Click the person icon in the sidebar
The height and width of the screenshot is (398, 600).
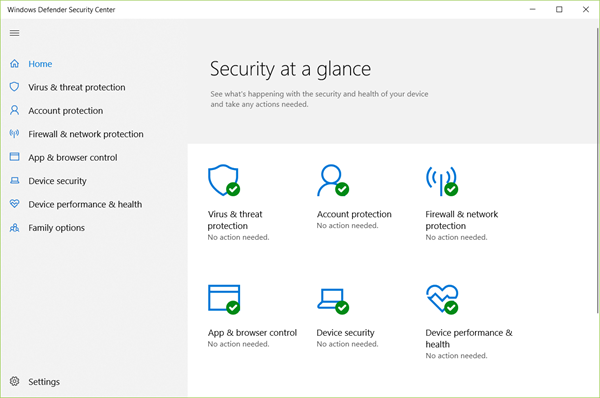15,110
